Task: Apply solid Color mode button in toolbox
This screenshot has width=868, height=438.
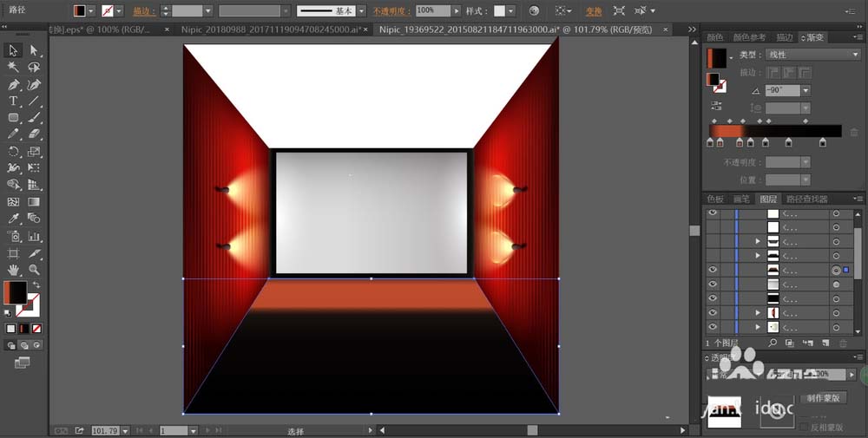Action: 11,329
